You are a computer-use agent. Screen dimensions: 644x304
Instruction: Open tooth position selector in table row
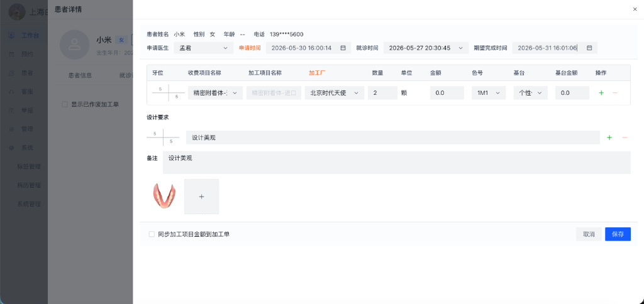169,93
